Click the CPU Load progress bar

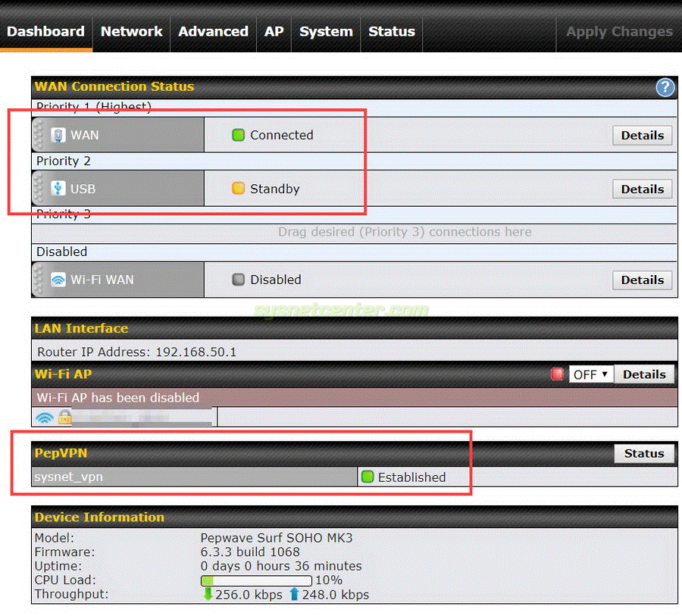click(x=256, y=580)
